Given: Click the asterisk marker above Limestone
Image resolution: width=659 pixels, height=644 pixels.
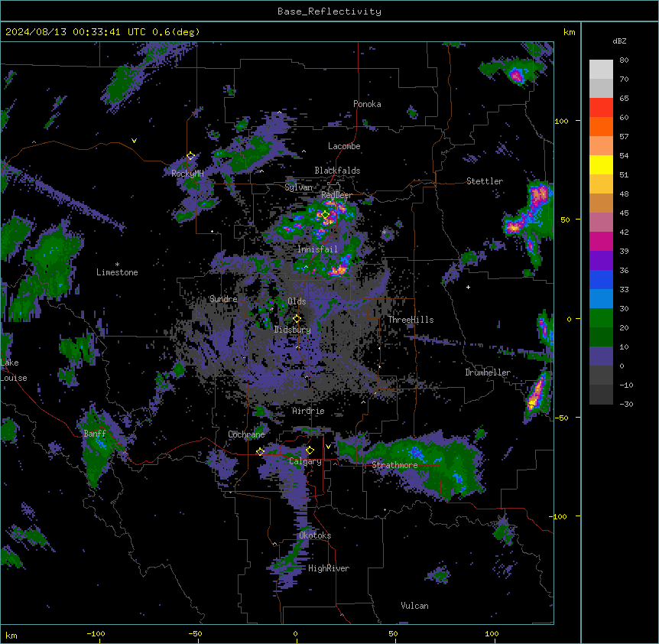Looking at the screenshot, I should [117, 265].
